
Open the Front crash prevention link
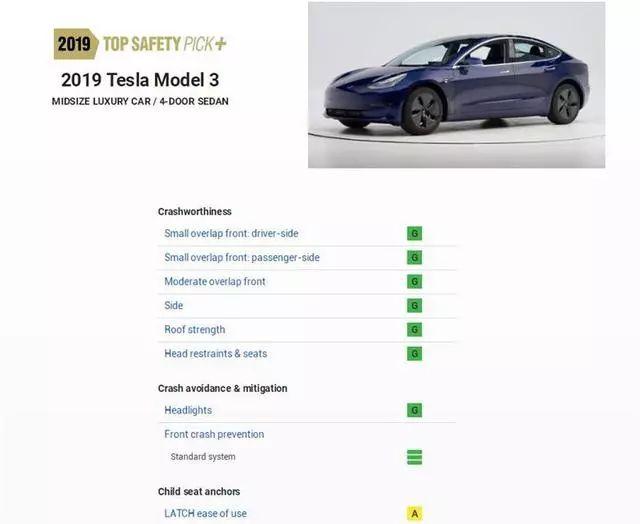click(x=214, y=434)
